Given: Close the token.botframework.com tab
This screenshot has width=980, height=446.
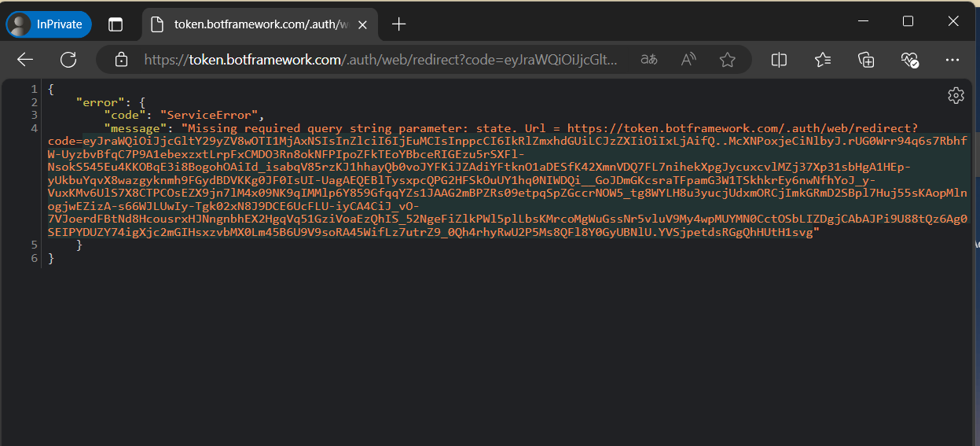Looking at the screenshot, I should tap(362, 24).
